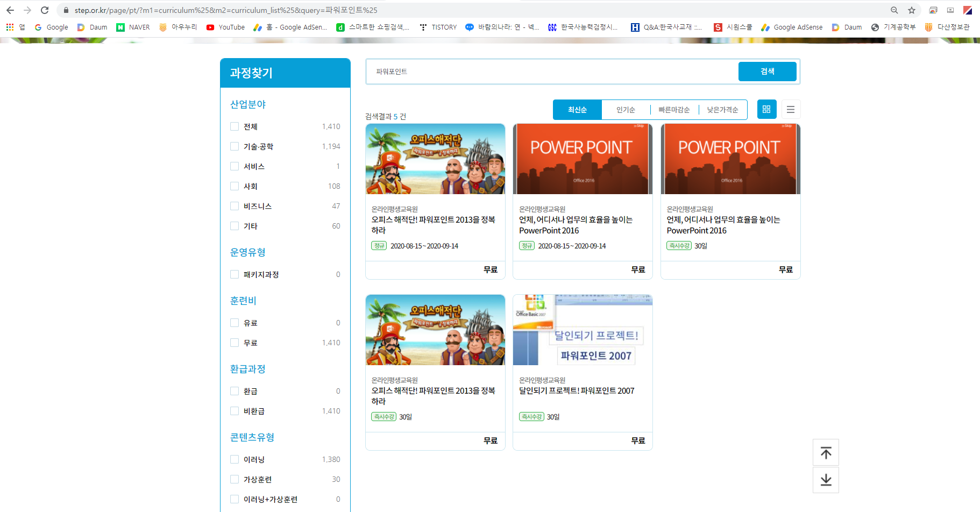
Task: Bookmark this page with the star icon
Action: click(912, 10)
